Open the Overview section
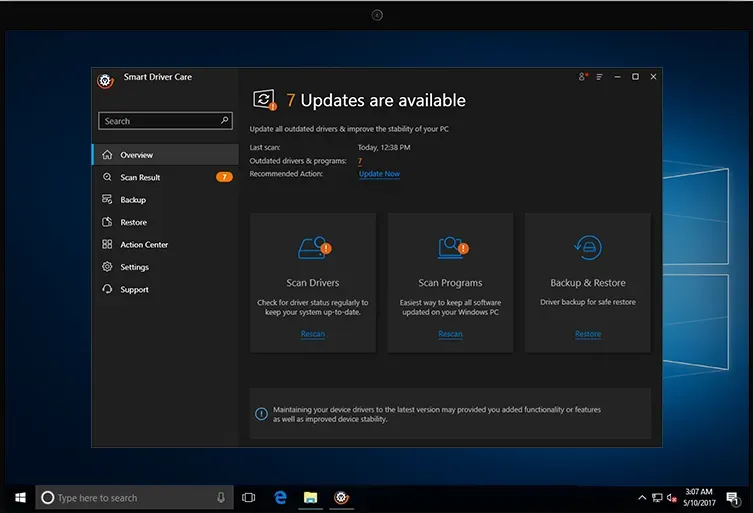Image resolution: width=753 pixels, height=513 pixels. pos(165,155)
